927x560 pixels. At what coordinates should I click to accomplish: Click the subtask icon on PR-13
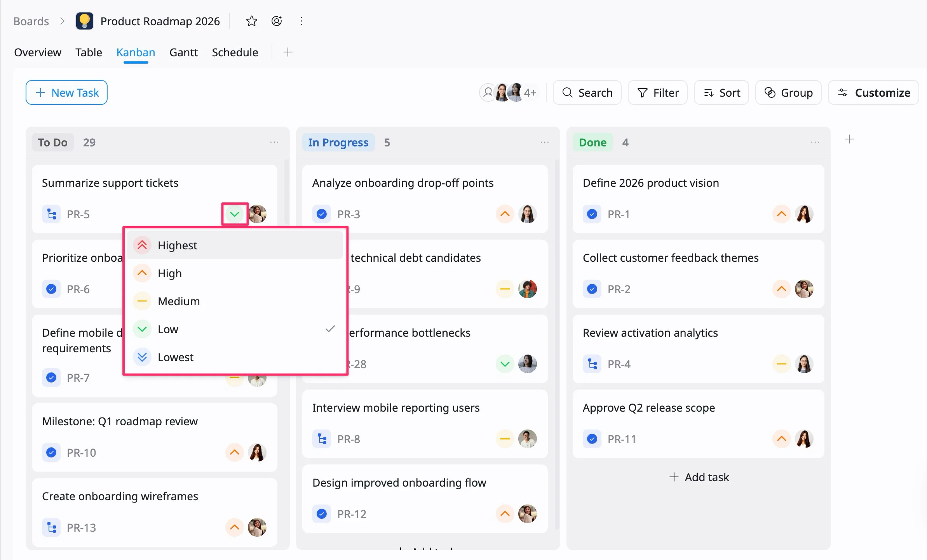51,527
